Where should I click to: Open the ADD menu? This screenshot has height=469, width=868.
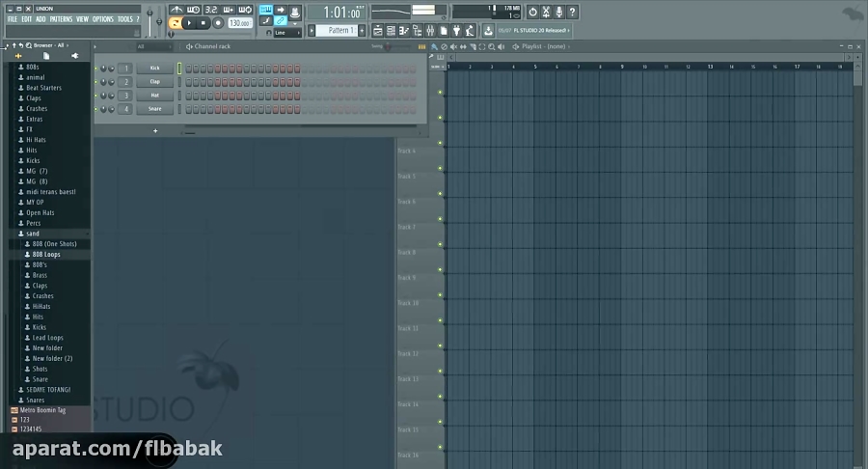coord(41,19)
